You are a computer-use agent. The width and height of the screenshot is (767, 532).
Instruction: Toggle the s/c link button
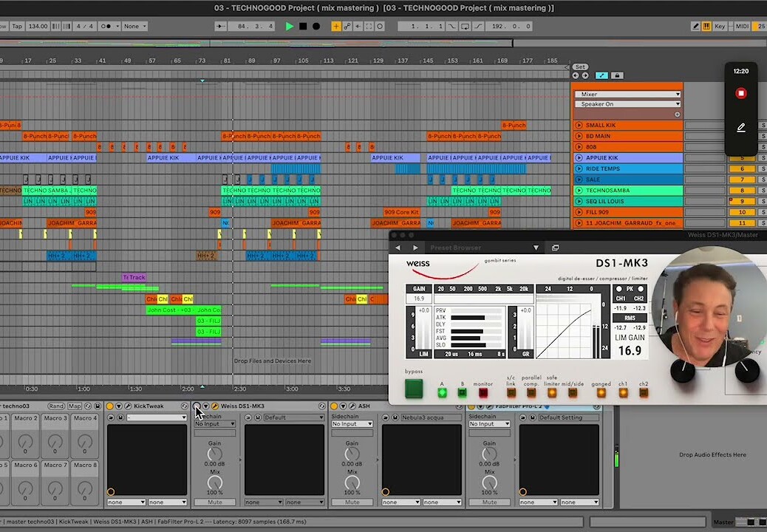[x=511, y=392]
